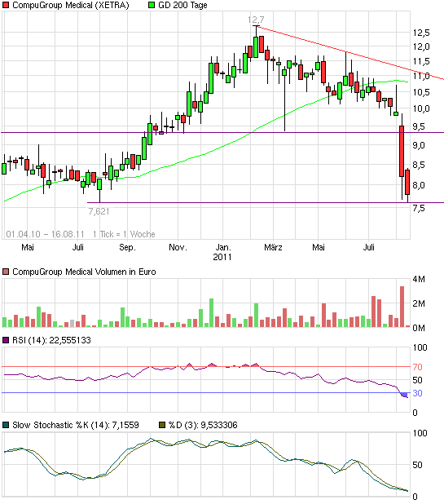Click the purple RSI (14) legend square
The width and height of the screenshot is (444, 504).
point(6,340)
